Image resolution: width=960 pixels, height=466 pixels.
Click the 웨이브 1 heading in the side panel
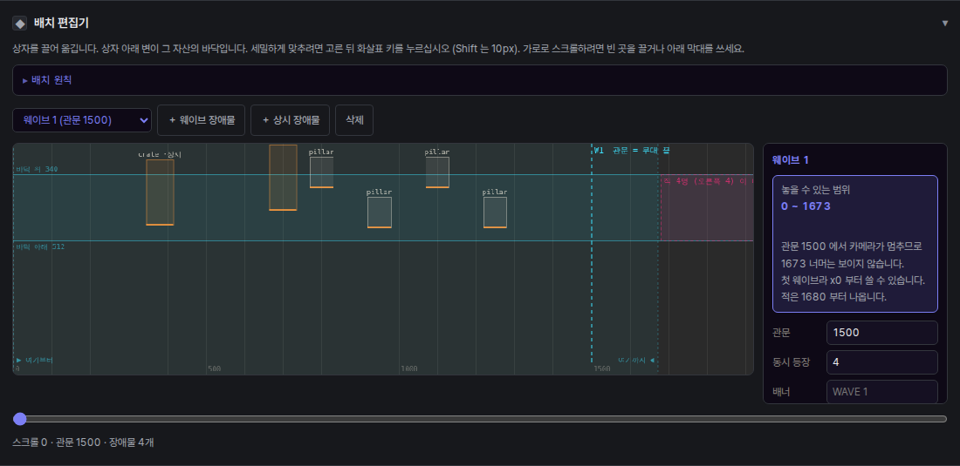[x=790, y=160]
